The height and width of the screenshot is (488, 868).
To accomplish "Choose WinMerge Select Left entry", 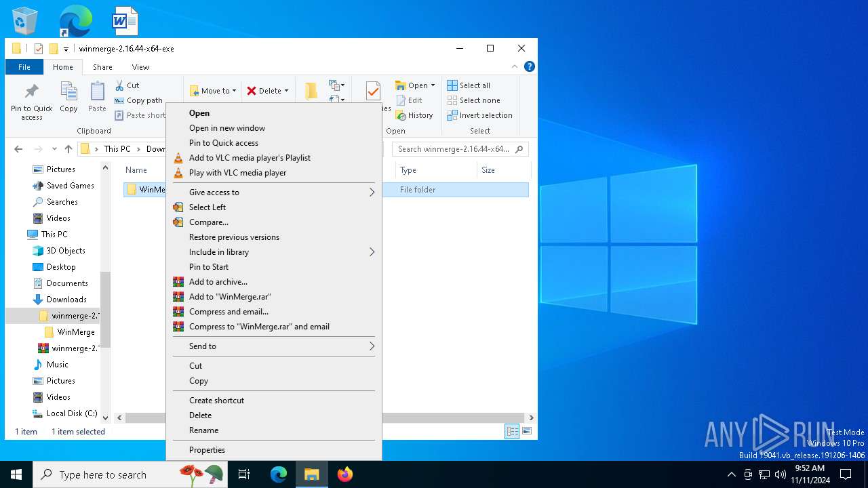I will click(x=273, y=207).
